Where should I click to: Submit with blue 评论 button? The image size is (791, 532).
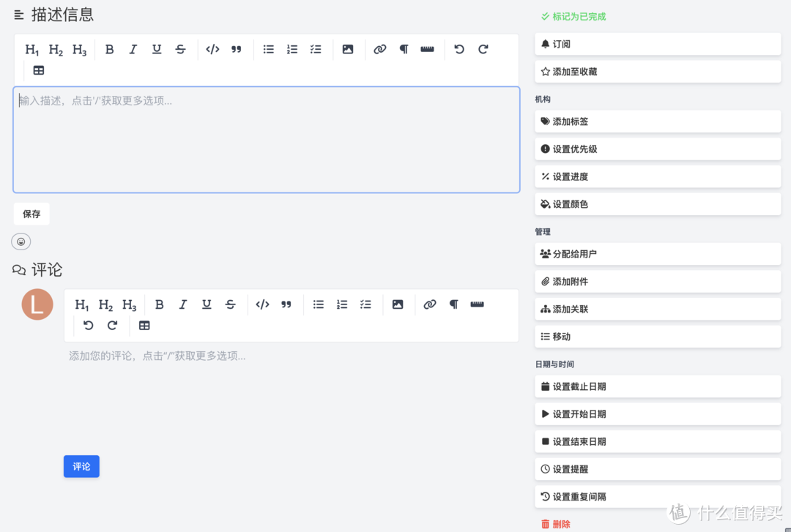coord(81,467)
